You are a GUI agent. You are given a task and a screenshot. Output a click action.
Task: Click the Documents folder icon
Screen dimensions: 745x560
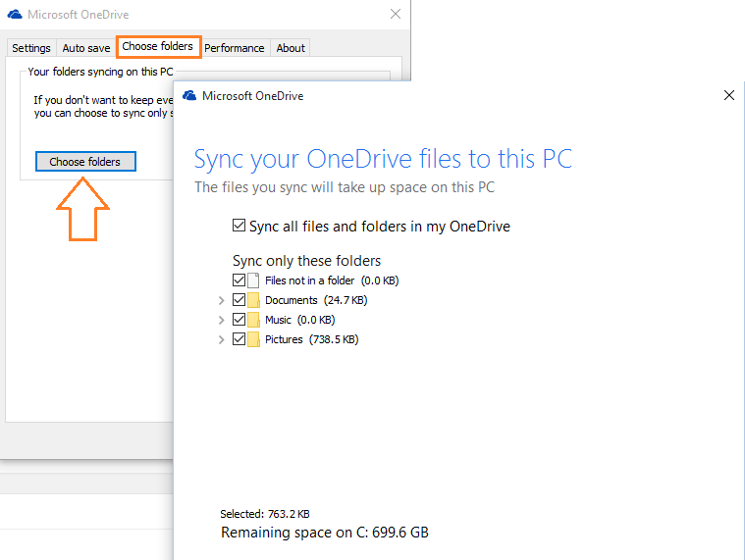pyautogui.click(x=253, y=300)
